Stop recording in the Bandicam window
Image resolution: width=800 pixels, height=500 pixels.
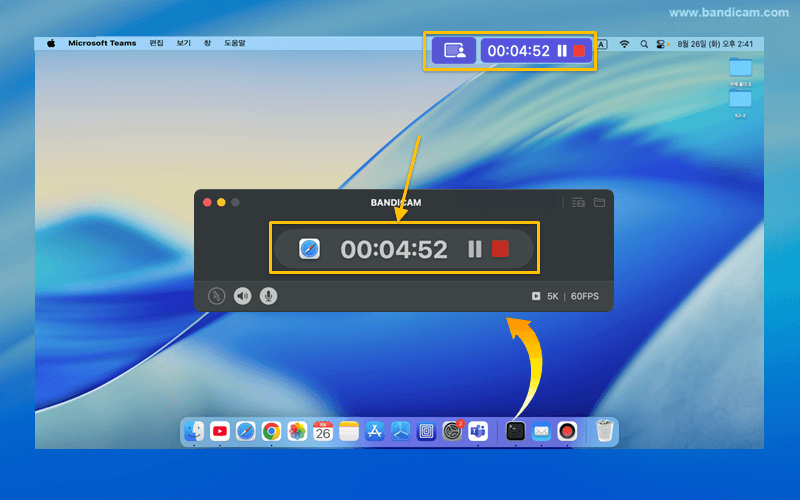coord(501,249)
